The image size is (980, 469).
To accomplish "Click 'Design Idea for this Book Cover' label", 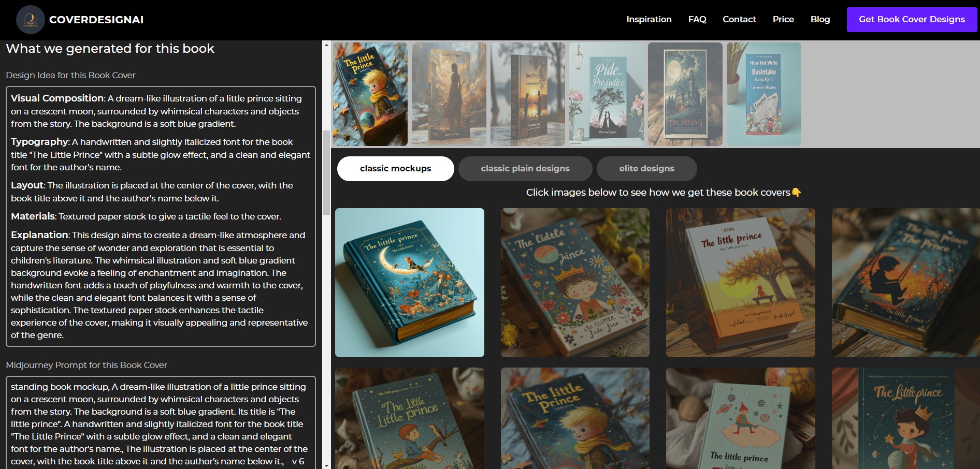I will [70, 75].
